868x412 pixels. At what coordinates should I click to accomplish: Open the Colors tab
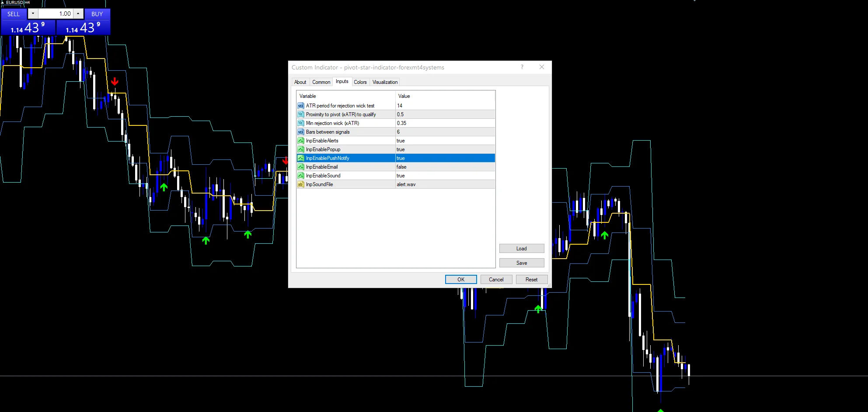point(360,82)
